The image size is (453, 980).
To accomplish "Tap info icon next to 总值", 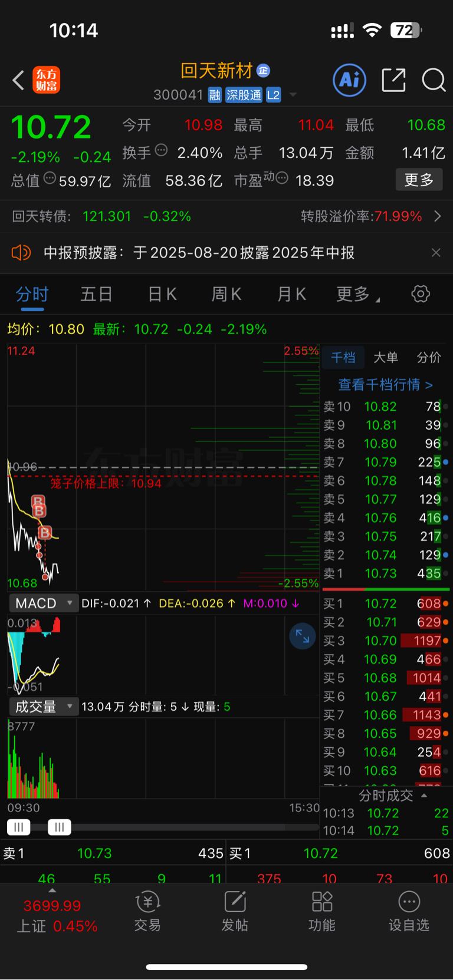I will [x=50, y=178].
